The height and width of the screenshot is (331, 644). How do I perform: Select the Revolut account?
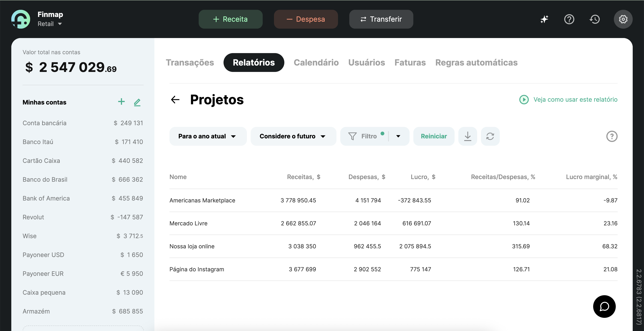click(x=83, y=217)
